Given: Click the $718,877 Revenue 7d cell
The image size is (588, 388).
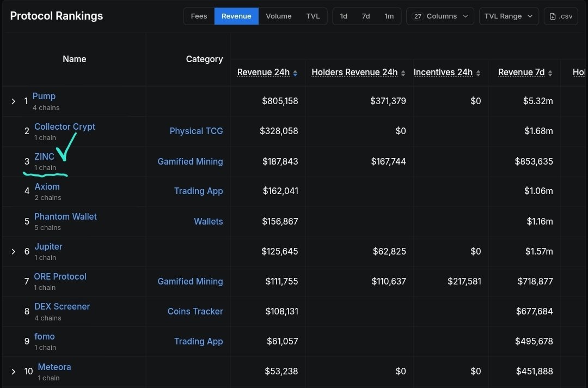Looking at the screenshot, I should [x=535, y=281].
